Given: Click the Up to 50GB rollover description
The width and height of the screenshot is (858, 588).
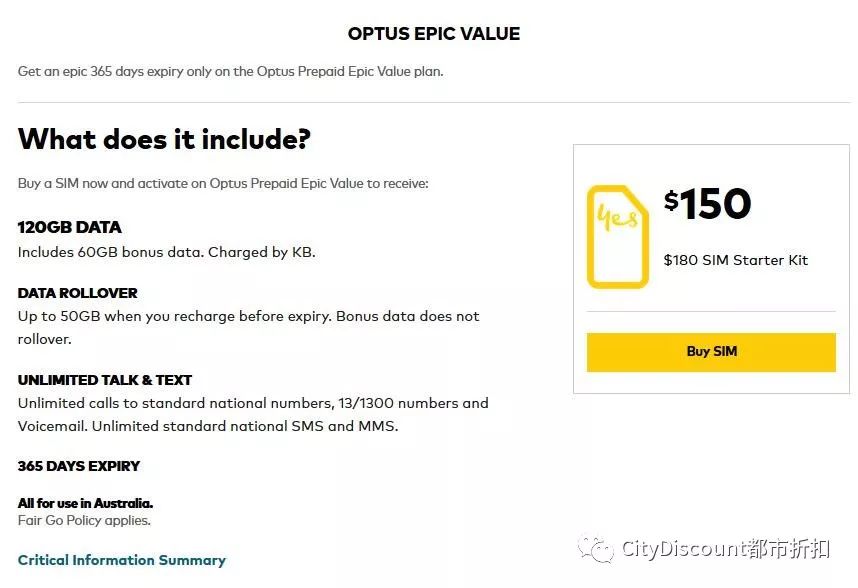Looking at the screenshot, I should click(248, 328).
